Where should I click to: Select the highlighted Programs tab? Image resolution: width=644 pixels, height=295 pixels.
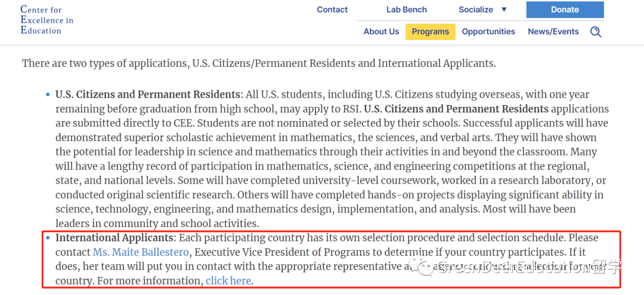(x=430, y=32)
